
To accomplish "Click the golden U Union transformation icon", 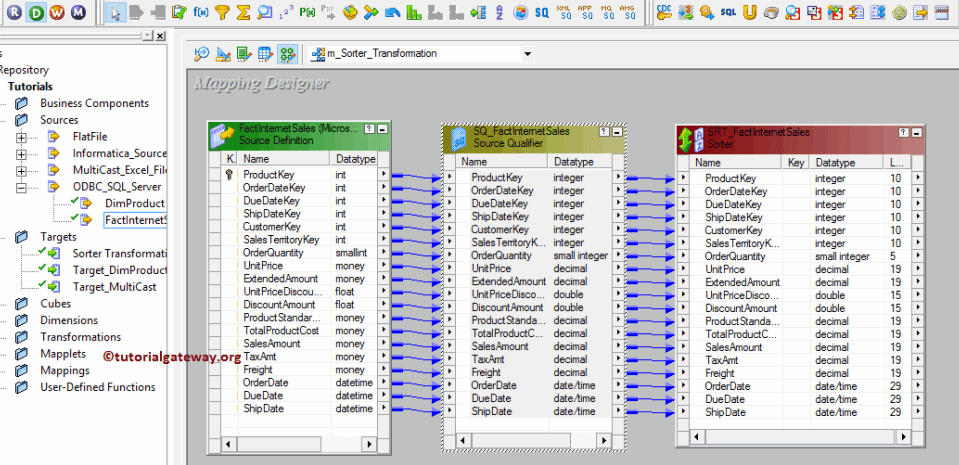I will click(750, 12).
